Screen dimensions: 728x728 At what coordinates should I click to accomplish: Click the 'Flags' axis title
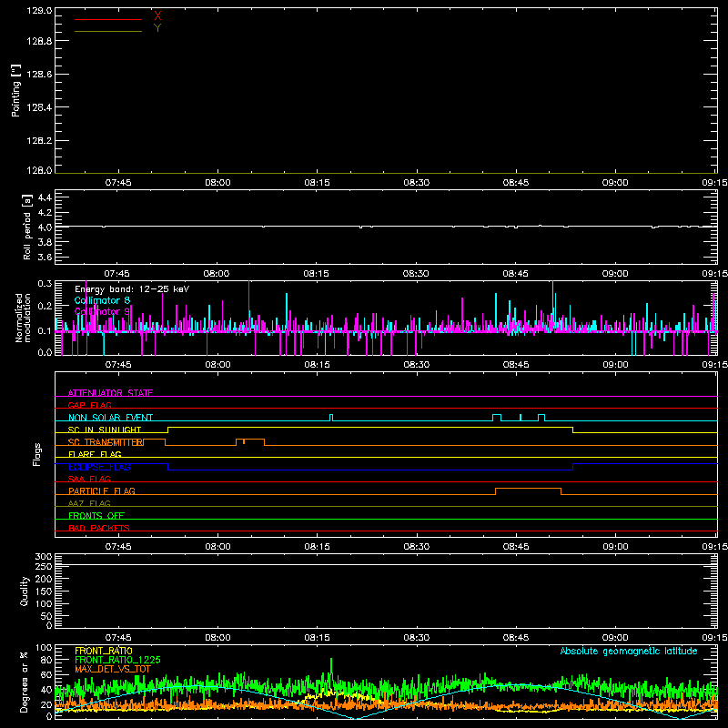pos(36,454)
